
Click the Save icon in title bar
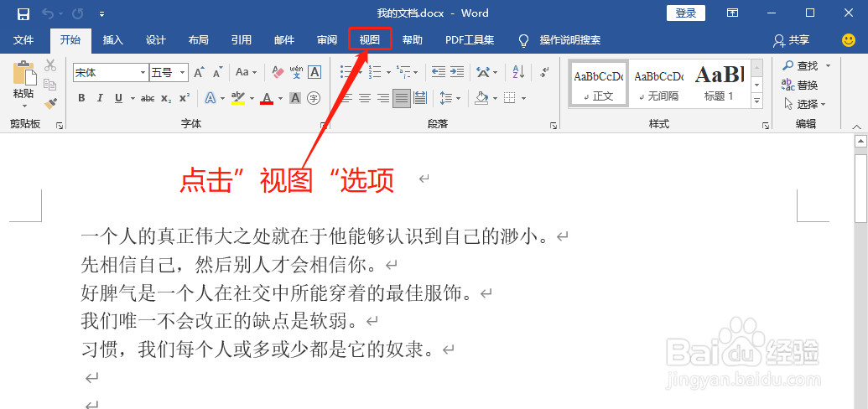[23, 13]
